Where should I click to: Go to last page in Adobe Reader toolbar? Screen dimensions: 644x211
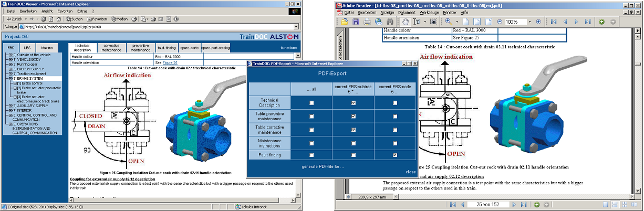[x=588, y=22]
